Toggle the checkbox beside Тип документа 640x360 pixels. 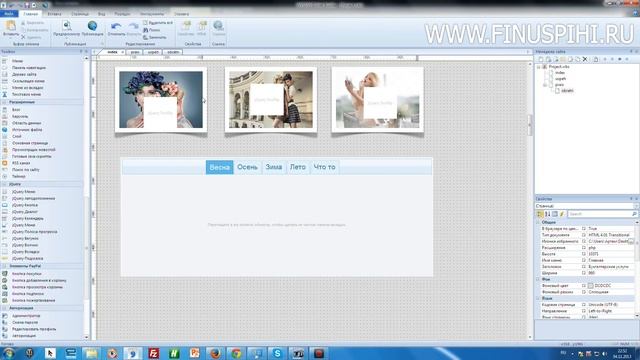(584, 235)
